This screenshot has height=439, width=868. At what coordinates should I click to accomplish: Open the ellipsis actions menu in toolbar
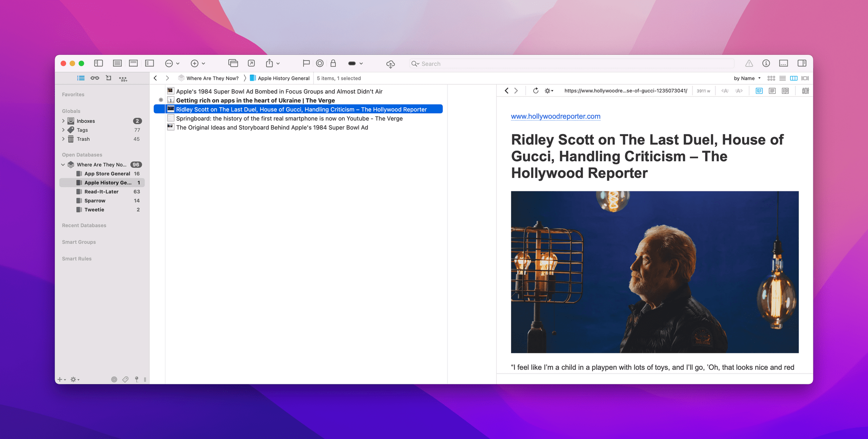pyautogui.click(x=172, y=64)
